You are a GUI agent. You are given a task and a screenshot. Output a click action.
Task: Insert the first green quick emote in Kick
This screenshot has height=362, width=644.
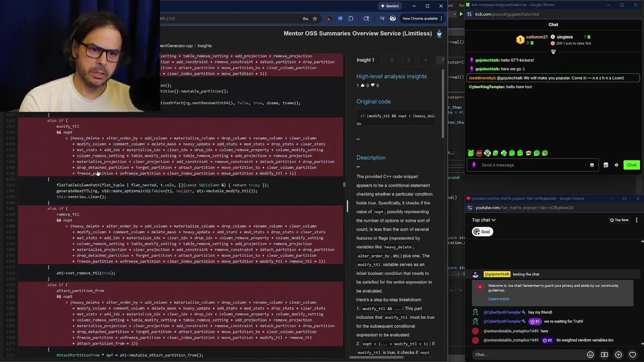471,153
